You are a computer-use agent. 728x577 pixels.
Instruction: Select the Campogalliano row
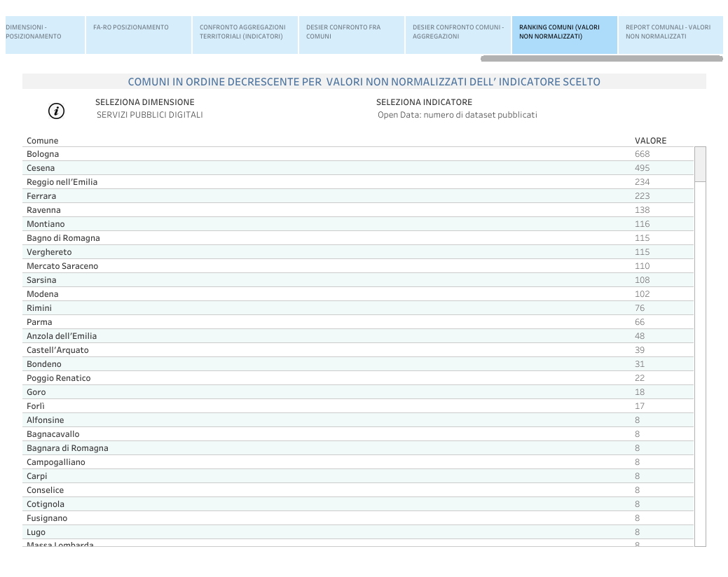point(358,462)
